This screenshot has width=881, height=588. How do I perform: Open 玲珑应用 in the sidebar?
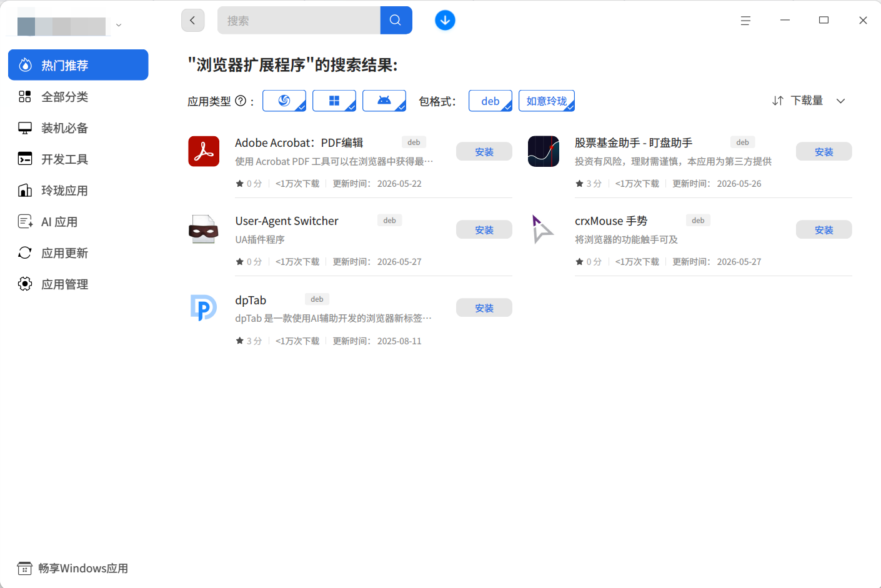coord(78,190)
